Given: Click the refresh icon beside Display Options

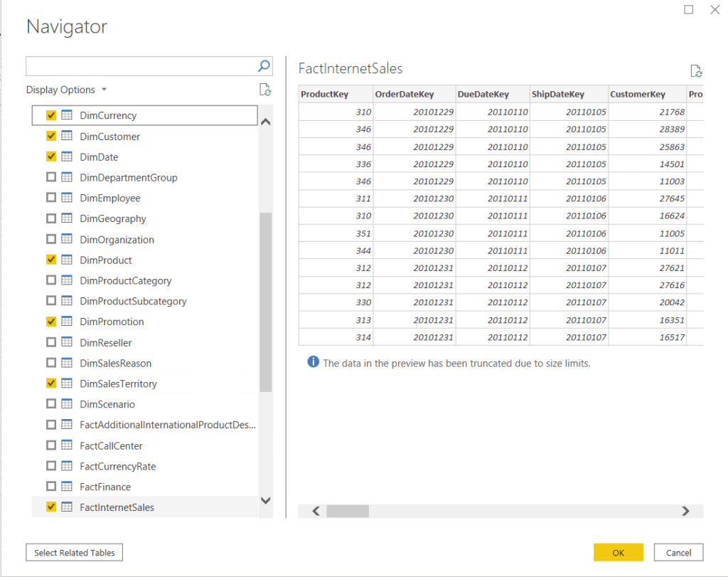Looking at the screenshot, I should (265, 90).
